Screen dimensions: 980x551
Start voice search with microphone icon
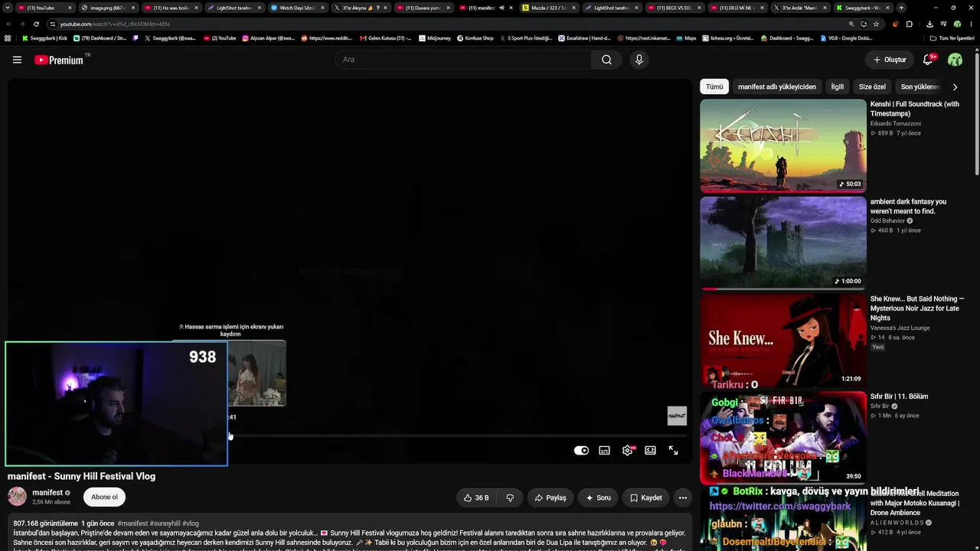click(639, 60)
